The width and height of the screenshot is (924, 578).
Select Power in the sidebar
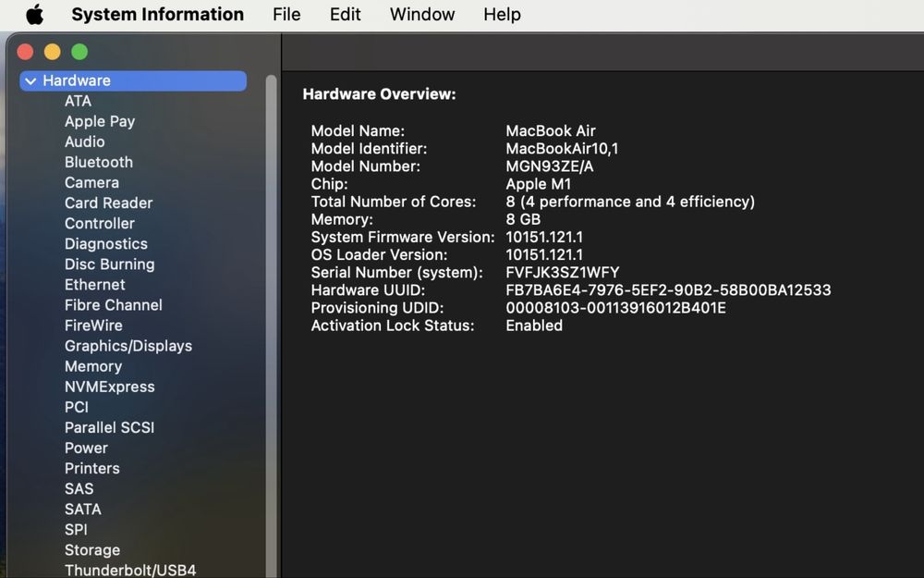point(86,449)
